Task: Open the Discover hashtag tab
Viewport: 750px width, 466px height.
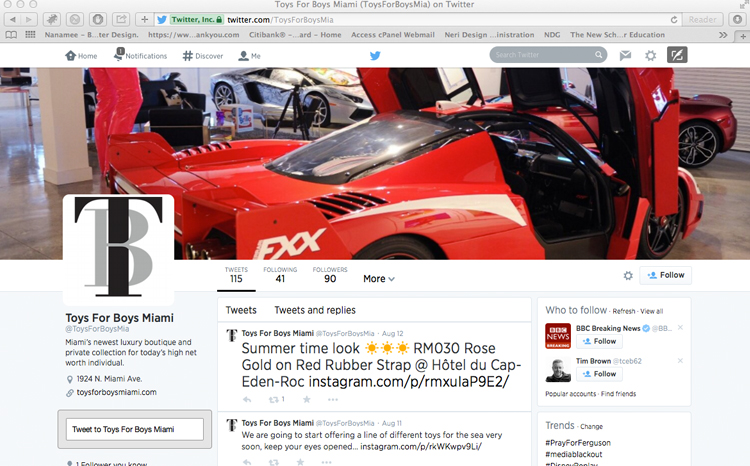Action: (x=203, y=56)
